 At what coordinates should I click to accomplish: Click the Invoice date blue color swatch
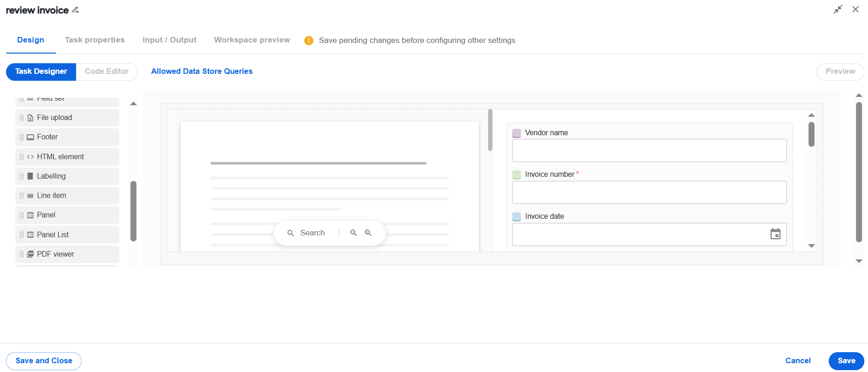point(517,216)
